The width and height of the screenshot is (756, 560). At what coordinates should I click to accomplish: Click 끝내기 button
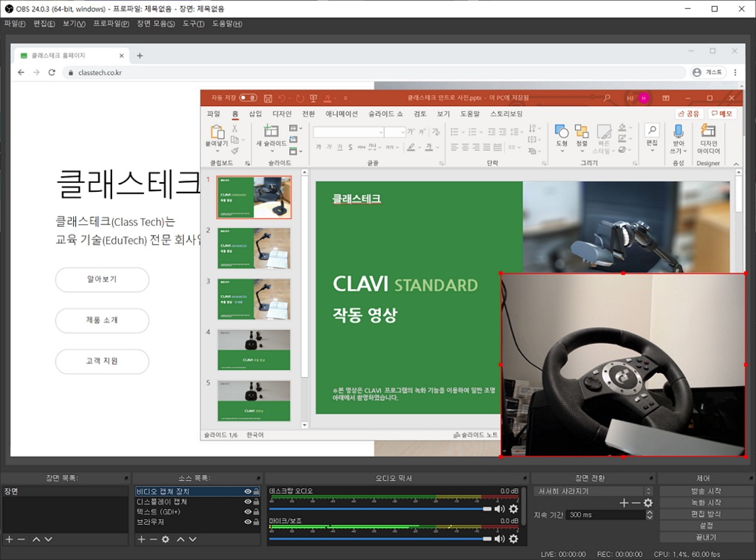(706, 537)
